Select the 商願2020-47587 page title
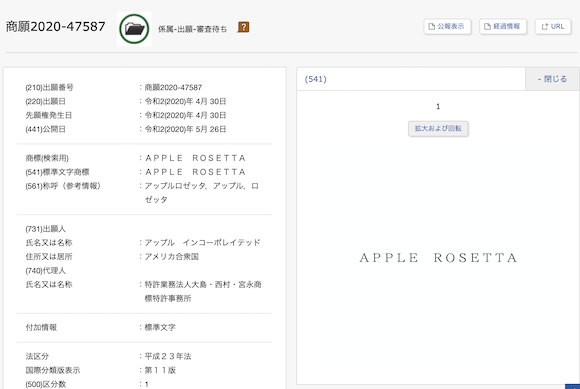The height and width of the screenshot is (389, 580). click(x=56, y=27)
